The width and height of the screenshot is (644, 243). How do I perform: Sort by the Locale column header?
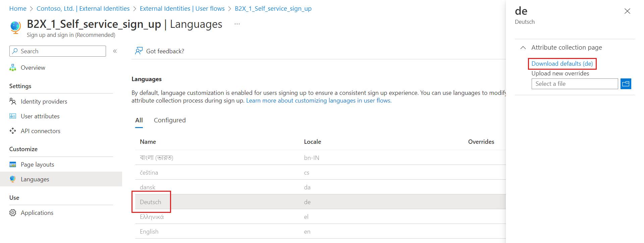click(x=313, y=142)
